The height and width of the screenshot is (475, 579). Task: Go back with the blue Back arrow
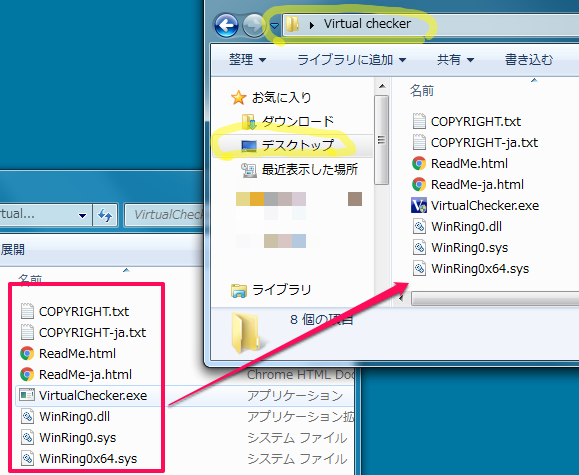226,25
